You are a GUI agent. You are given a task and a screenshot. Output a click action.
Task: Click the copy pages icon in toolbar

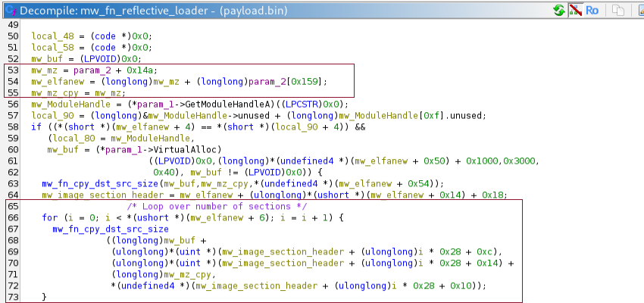[x=617, y=11]
